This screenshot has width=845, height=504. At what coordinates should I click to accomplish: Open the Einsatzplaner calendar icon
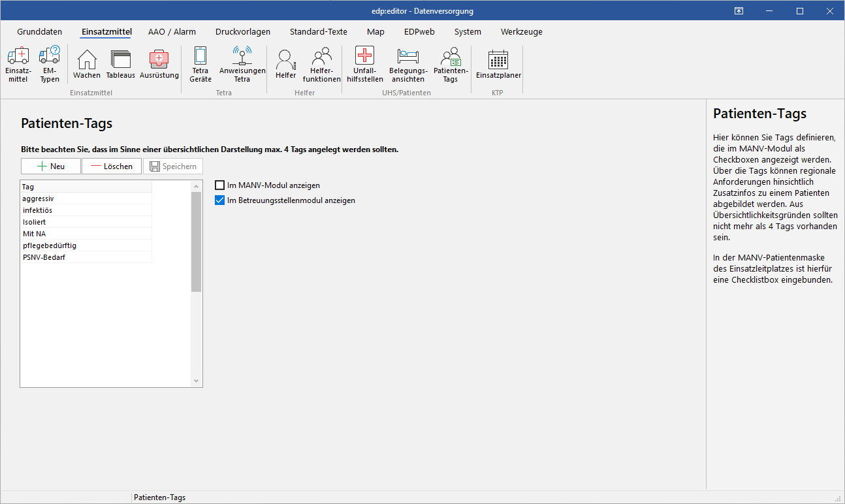point(498,61)
